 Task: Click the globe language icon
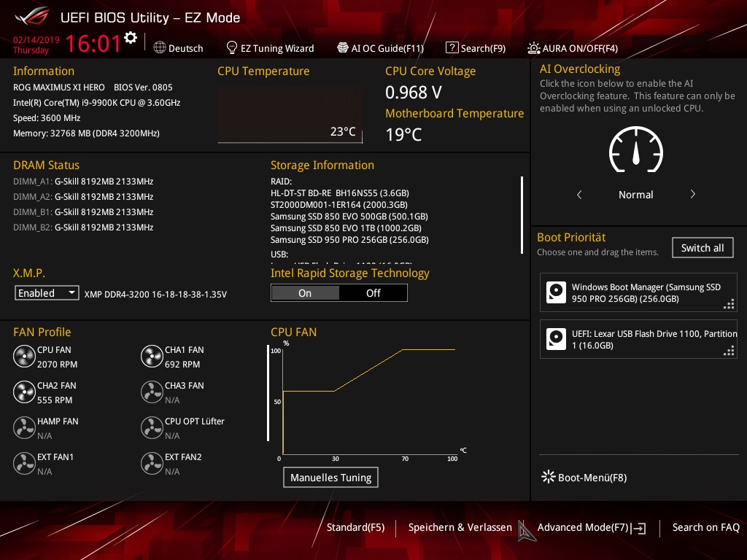(x=160, y=47)
